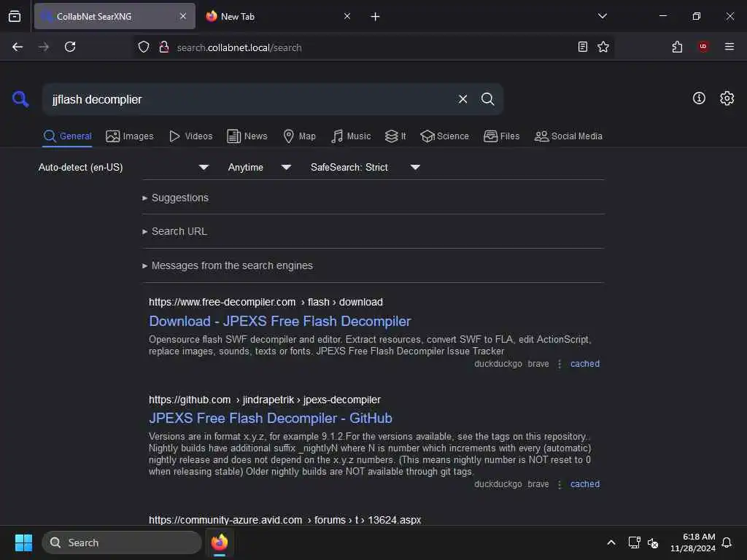This screenshot has height=560, width=747.
Task: Select the Social Media search category
Action: [x=568, y=136]
